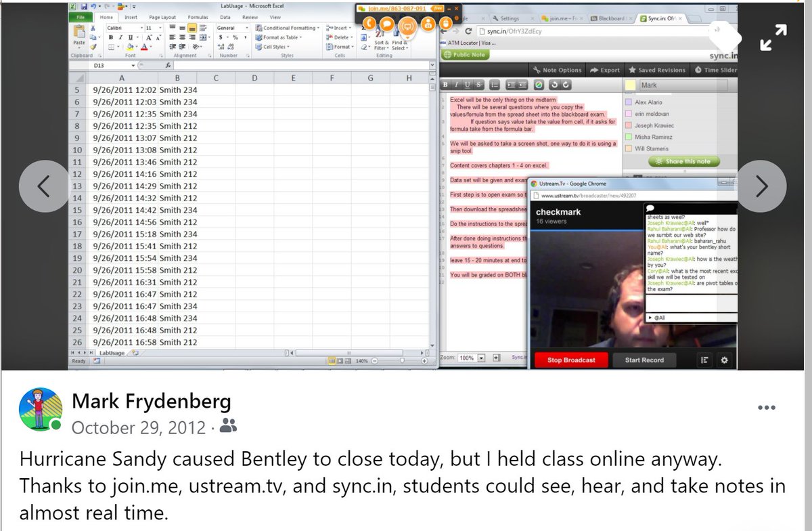812x531 pixels.
Task: Click Export in the sync.in top bar
Action: coord(604,70)
